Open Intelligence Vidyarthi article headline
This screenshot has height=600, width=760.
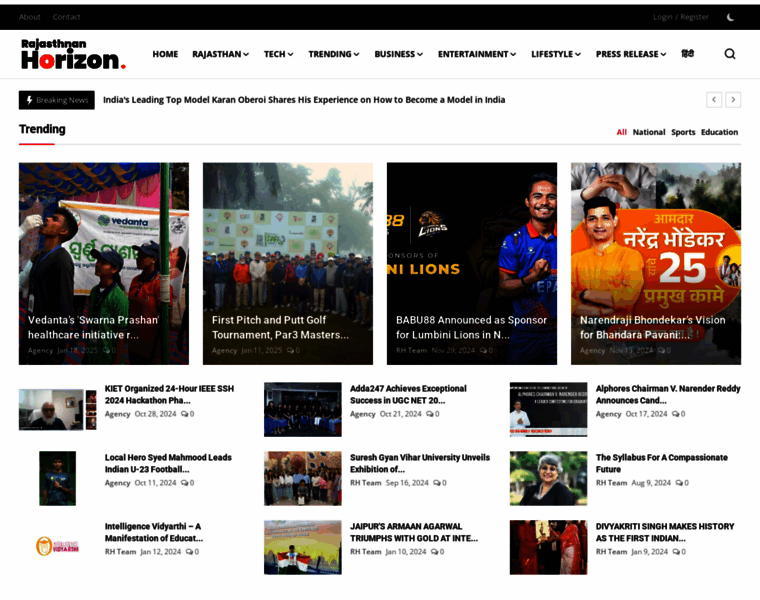[x=154, y=532]
